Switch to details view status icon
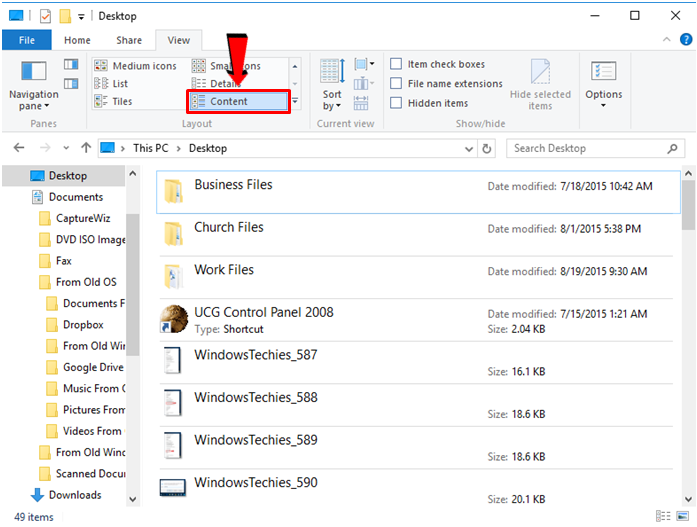 pos(663,516)
